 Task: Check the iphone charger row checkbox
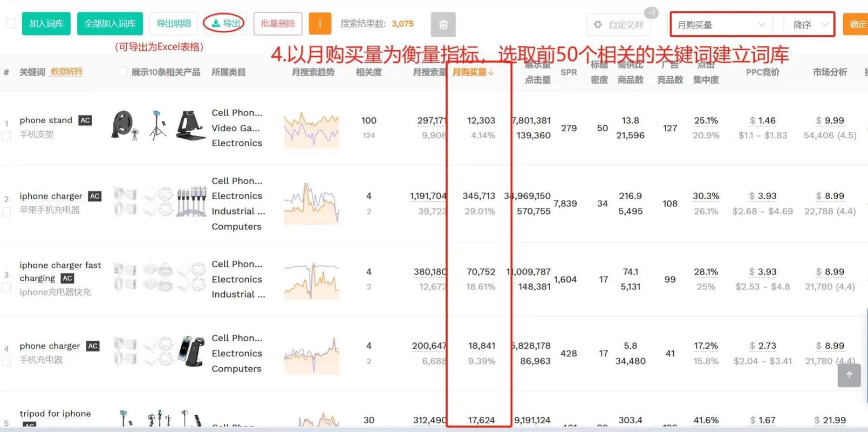point(6,211)
